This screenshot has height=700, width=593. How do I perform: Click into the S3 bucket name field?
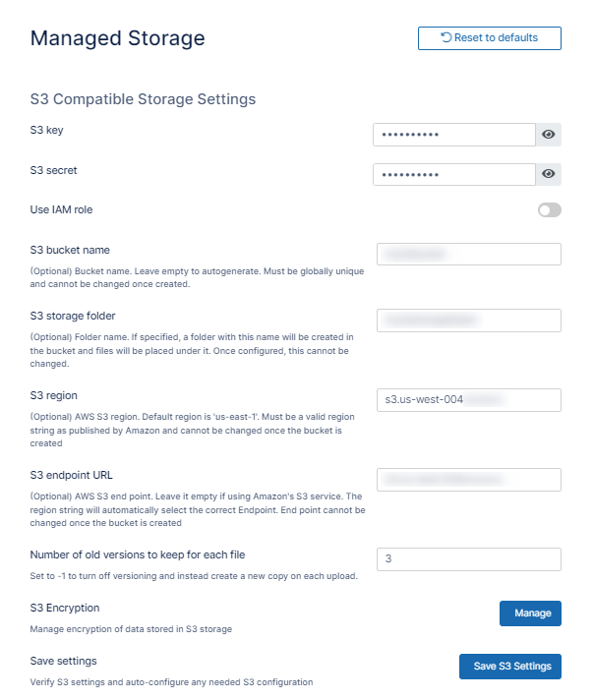coord(468,255)
